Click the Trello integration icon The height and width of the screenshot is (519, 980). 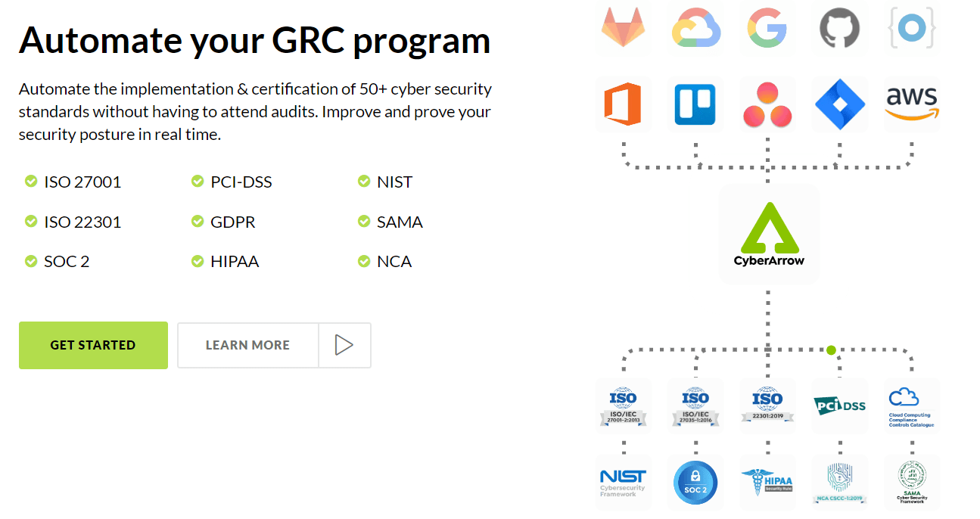click(695, 104)
